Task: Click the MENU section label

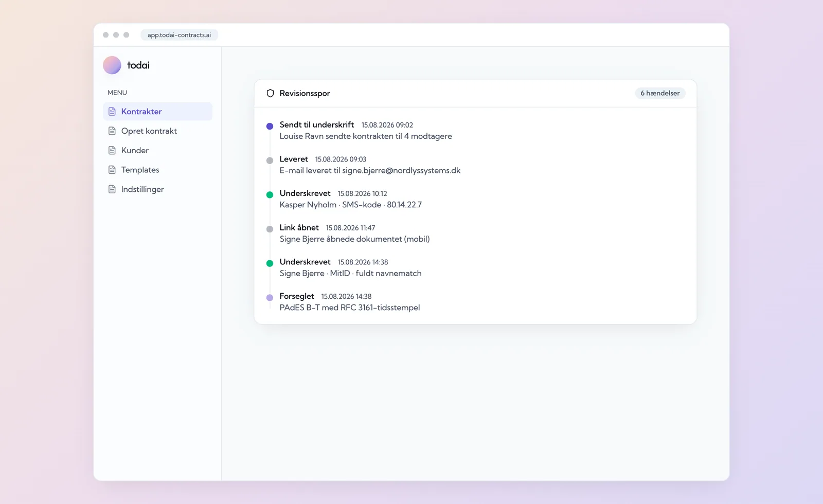Action: point(117,93)
